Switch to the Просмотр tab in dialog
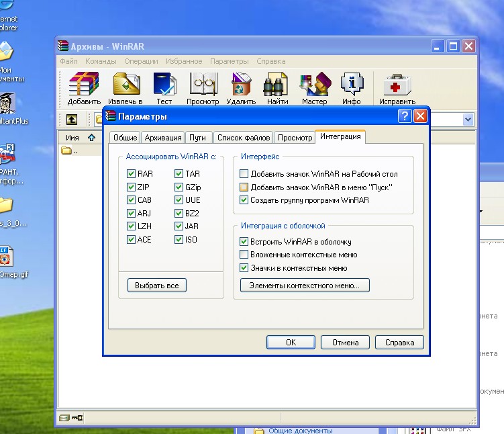This screenshot has width=504, height=434. click(x=295, y=138)
